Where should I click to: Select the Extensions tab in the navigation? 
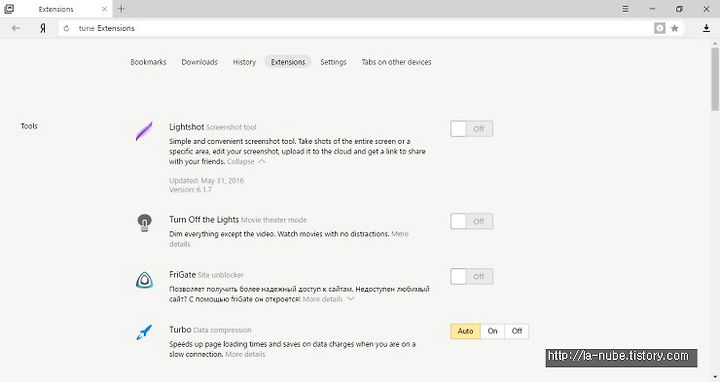click(288, 62)
